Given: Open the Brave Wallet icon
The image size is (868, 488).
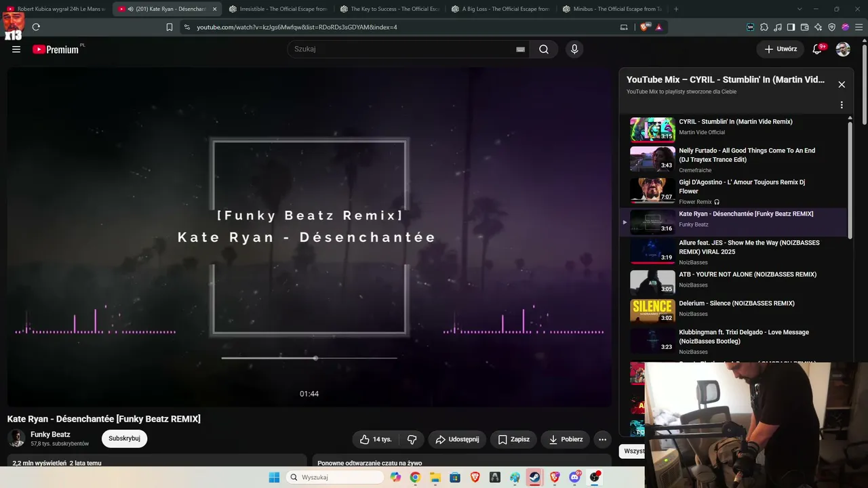Looking at the screenshot, I should (x=804, y=27).
